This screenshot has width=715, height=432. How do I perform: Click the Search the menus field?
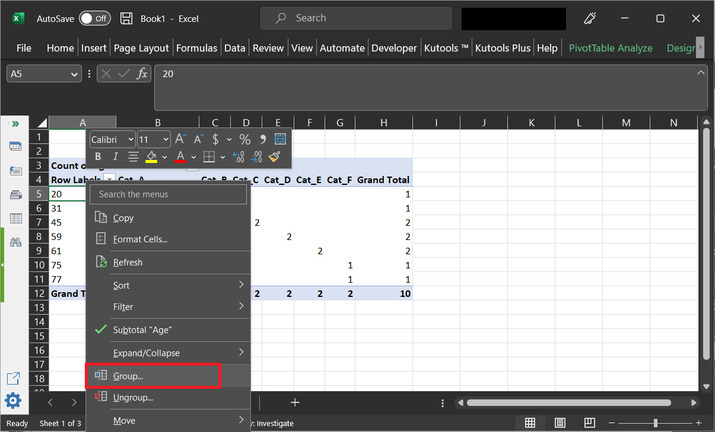click(x=168, y=194)
